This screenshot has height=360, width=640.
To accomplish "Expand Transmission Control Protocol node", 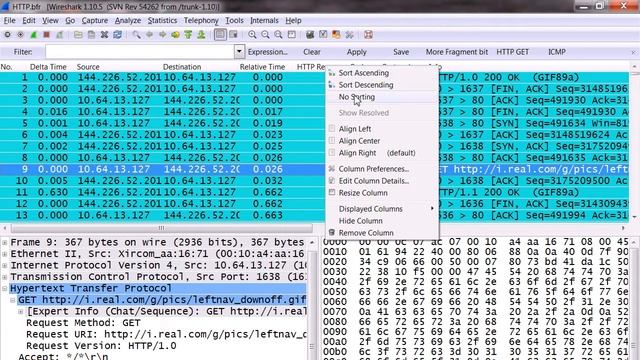I will (4, 277).
